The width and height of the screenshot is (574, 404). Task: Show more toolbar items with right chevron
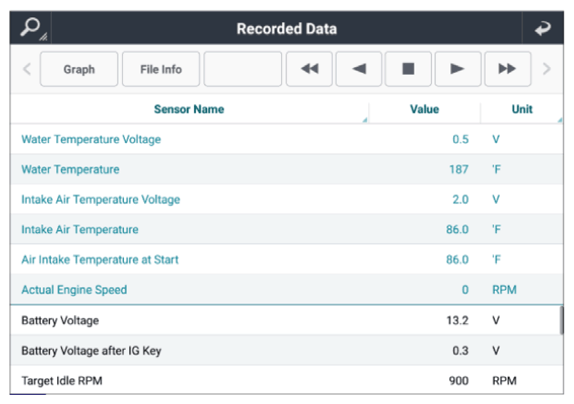[547, 69]
